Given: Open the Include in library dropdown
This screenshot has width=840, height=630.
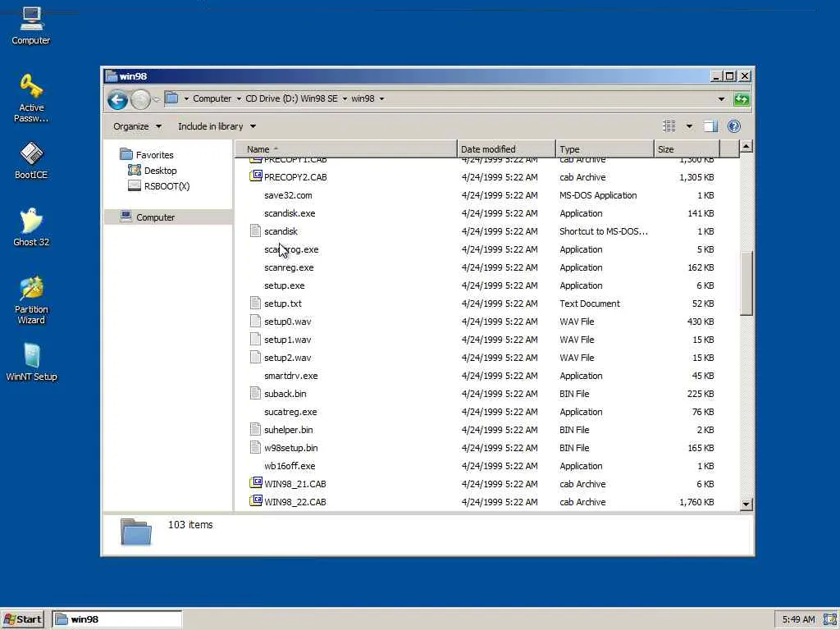Looking at the screenshot, I should click(x=217, y=126).
